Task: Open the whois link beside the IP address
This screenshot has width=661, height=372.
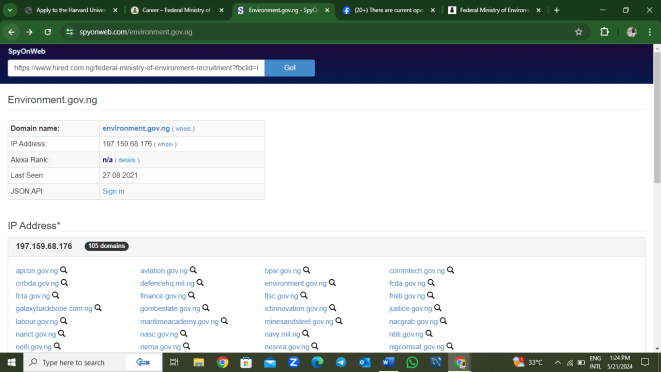Action: [165, 144]
